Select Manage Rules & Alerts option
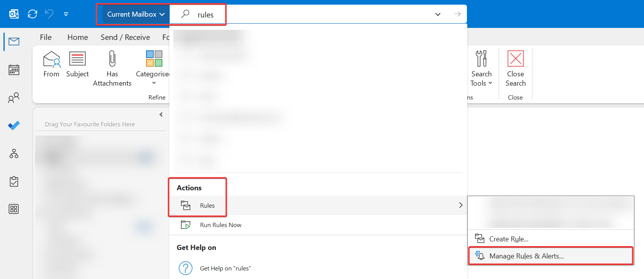The height and width of the screenshot is (279, 644). 526,256
